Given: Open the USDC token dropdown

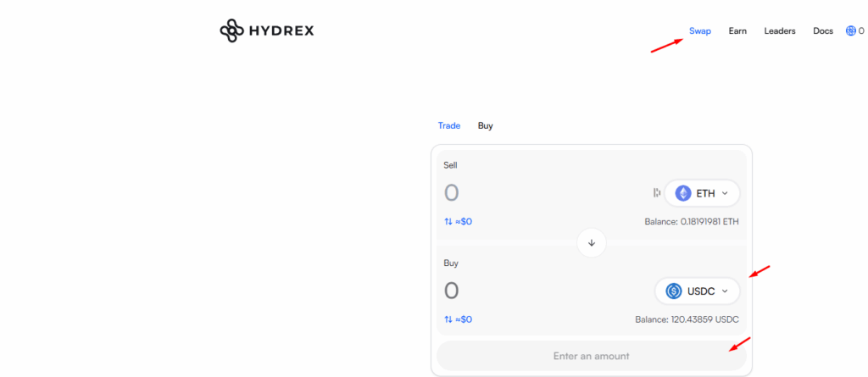Looking at the screenshot, I should click(x=697, y=291).
